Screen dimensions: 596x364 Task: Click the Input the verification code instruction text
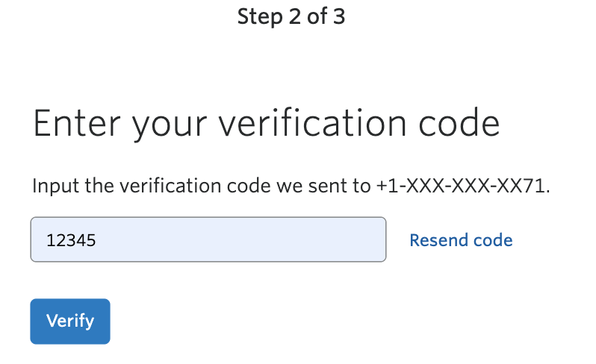291,186
